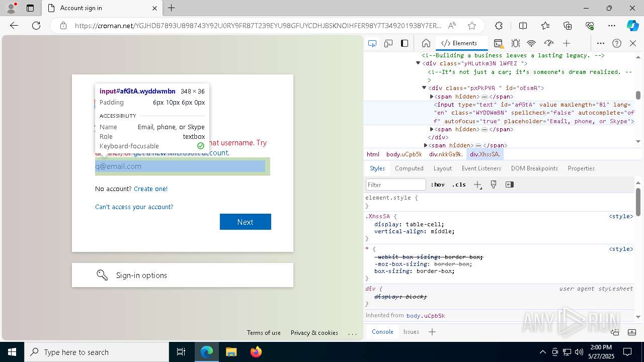The width and height of the screenshot is (644, 362).
Task: Toggle the computed styles sidebar icon
Action: pyautogui.click(x=510, y=185)
